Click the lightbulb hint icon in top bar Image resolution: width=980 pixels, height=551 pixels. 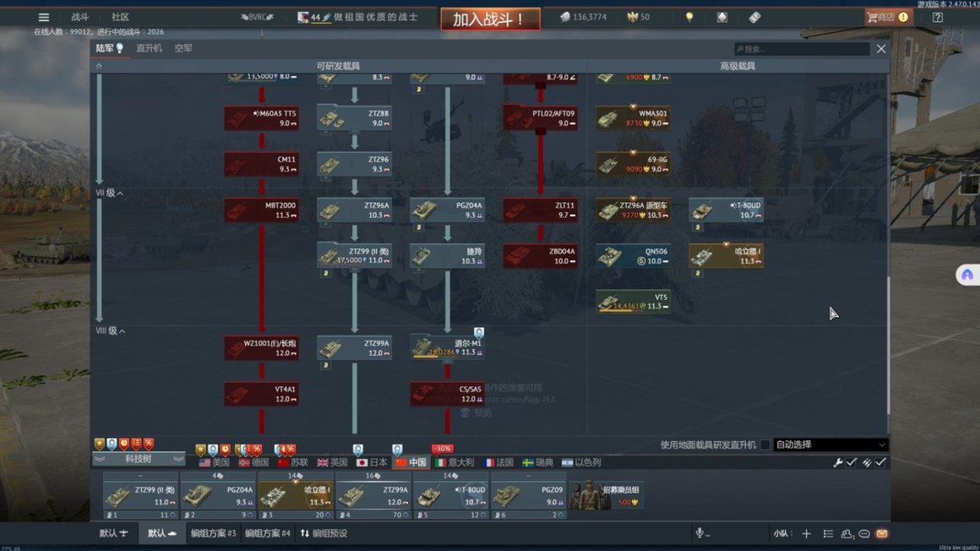(689, 17)
